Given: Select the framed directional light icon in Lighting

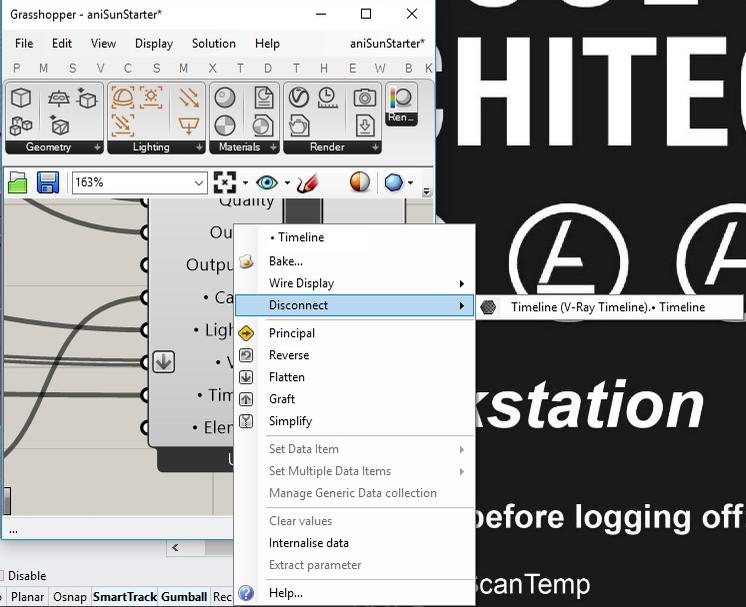Looking at the screenshot, I should click(x=122, y=126).
